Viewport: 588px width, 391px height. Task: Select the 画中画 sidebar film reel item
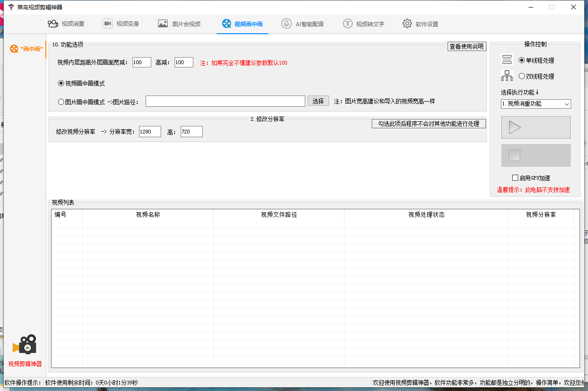(x=26, y=49)
